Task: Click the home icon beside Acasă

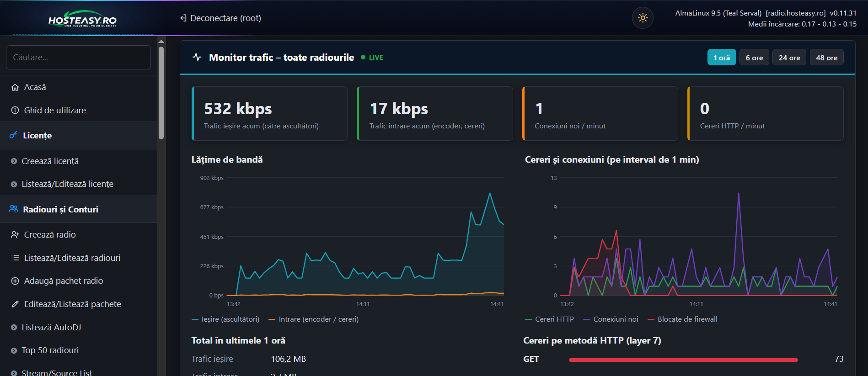Action: [15, 87]
